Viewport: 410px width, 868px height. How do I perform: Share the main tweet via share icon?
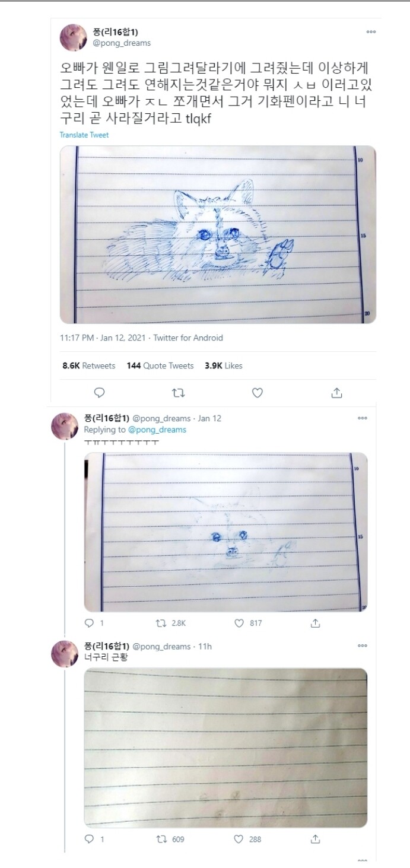click(336, 393)
